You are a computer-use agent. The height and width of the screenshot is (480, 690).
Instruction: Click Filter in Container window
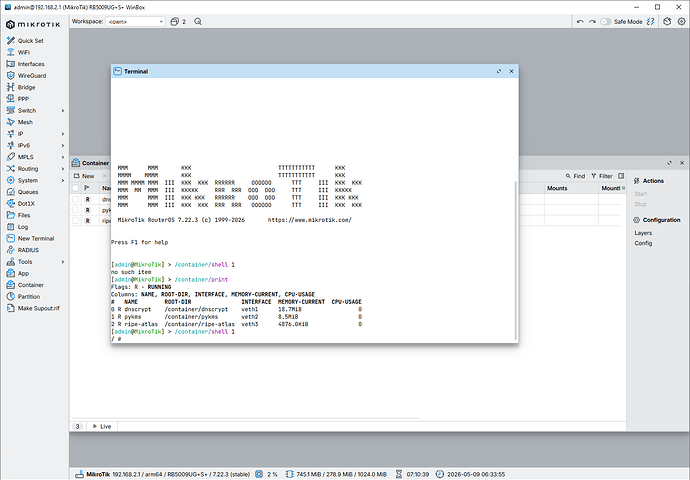(602, 176)
